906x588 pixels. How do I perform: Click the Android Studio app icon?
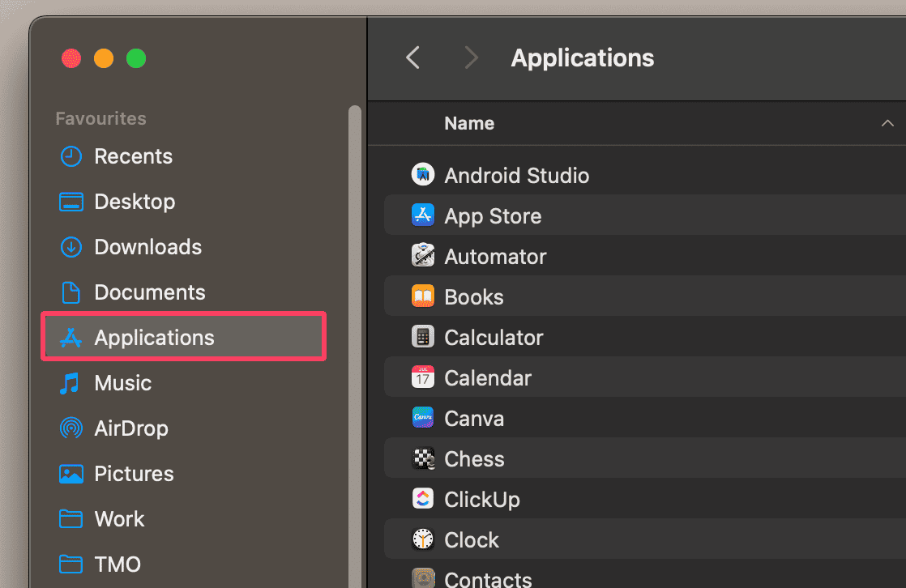pos(423,175)
